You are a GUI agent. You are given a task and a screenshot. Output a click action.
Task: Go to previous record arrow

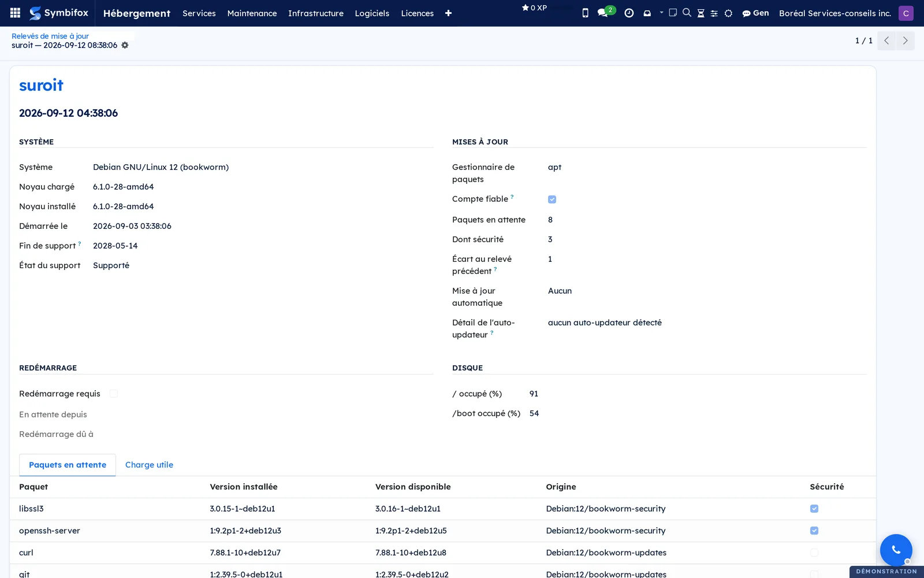click(x=886, y=40)
